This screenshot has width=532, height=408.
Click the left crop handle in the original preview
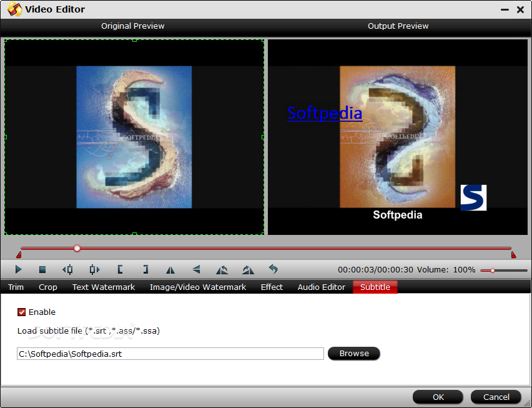[6, 137]
